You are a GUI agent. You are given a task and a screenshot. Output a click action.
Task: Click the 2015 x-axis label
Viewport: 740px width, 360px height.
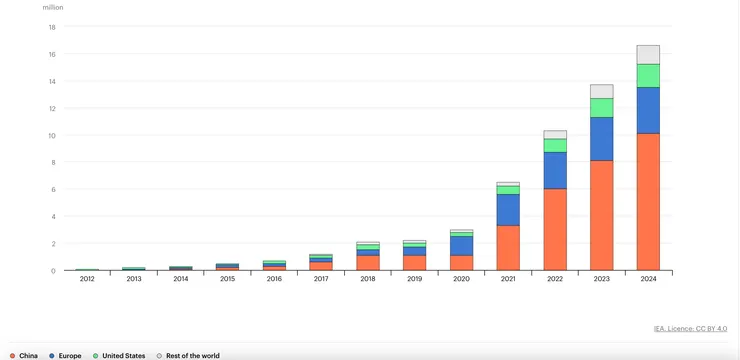point(227,279)
